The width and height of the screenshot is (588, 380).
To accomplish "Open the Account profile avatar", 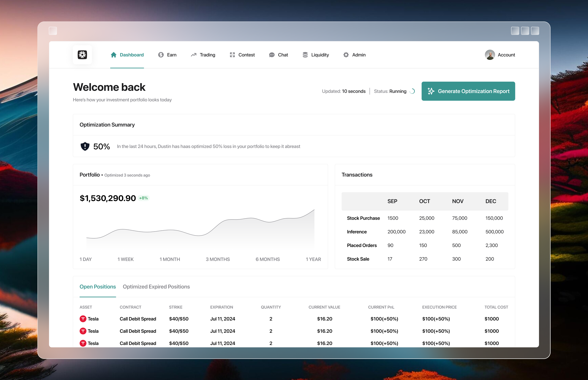I will (490, 55).
